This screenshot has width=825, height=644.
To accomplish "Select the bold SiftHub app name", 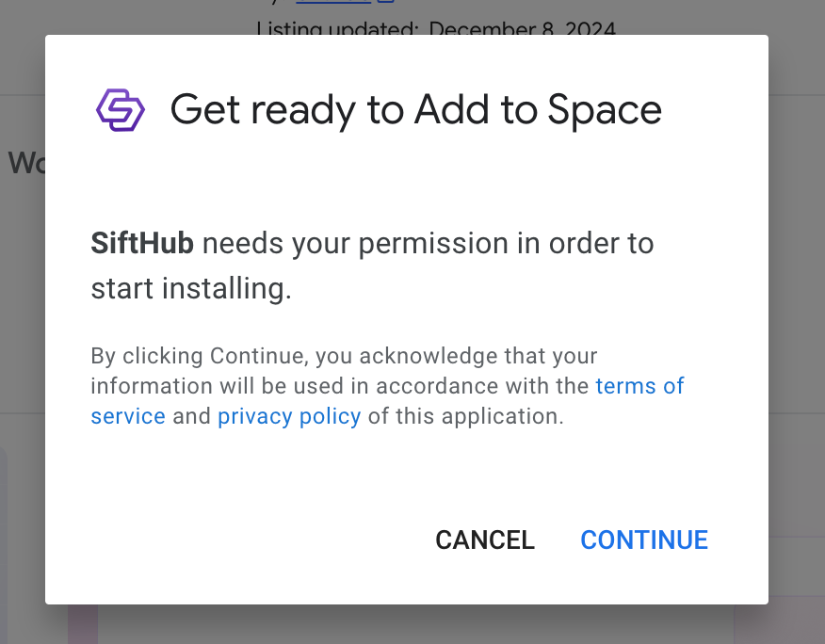I will coord(142,243).
